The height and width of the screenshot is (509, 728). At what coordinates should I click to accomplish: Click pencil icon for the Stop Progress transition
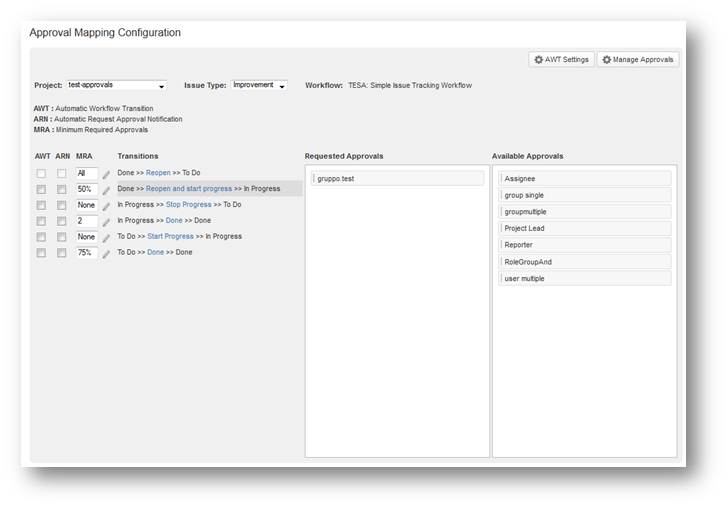106,206
